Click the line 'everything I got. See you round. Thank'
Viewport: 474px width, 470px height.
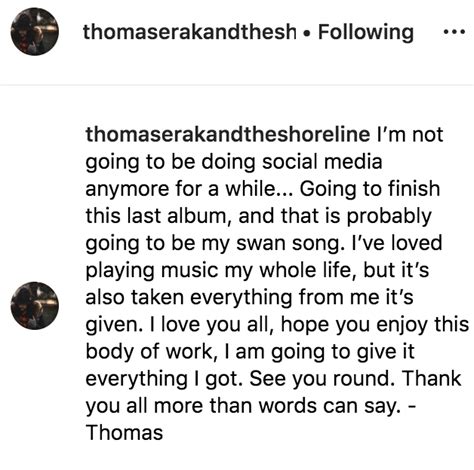coord(273,379)
